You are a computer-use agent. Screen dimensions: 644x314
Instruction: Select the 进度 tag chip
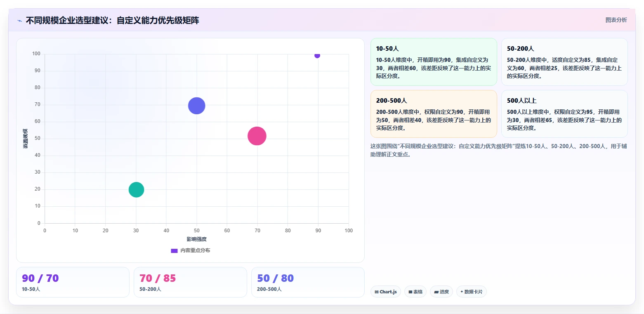pyautogui.click(x=441, y=292)
